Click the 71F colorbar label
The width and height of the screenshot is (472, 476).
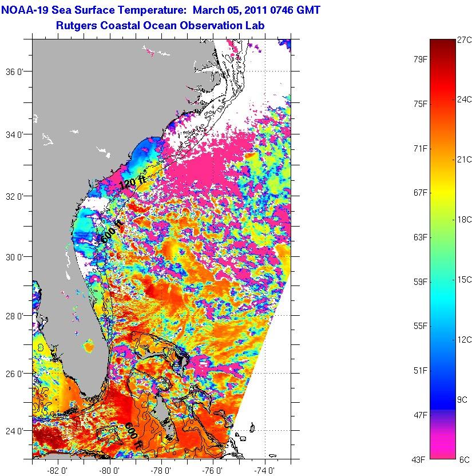420,148
